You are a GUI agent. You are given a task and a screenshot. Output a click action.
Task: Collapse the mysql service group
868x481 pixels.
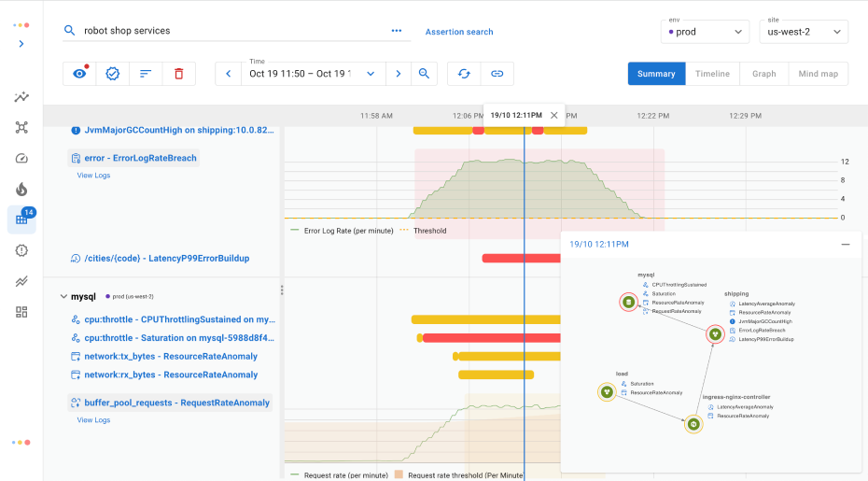tap(63, 296)
